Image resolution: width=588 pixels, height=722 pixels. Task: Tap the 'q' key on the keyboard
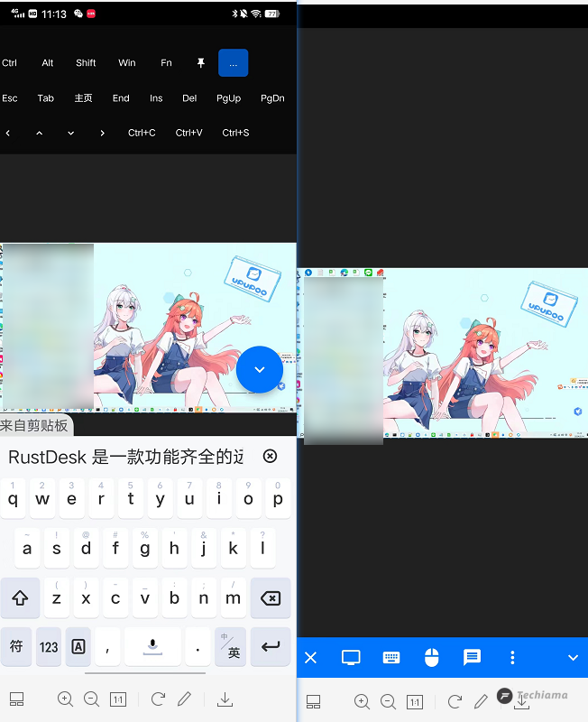(13, 498)
